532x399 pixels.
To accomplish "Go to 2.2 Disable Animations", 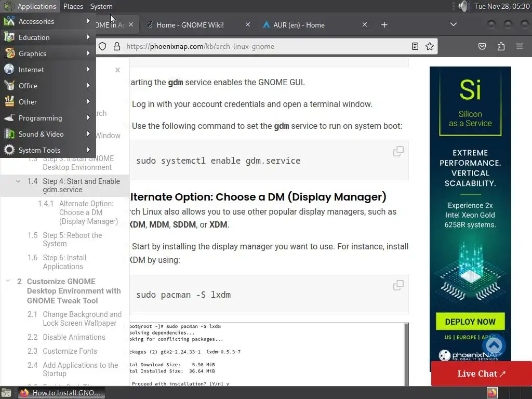I will pos(74,337).
